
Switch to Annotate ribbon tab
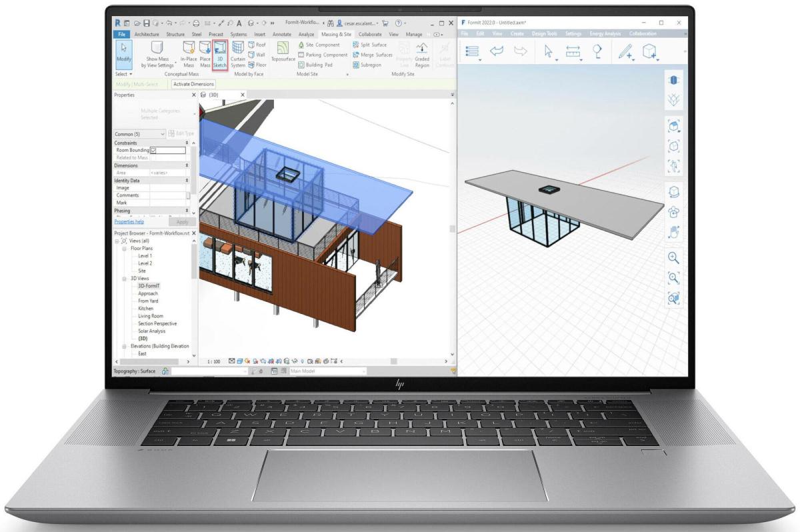[x=283, y=33]
